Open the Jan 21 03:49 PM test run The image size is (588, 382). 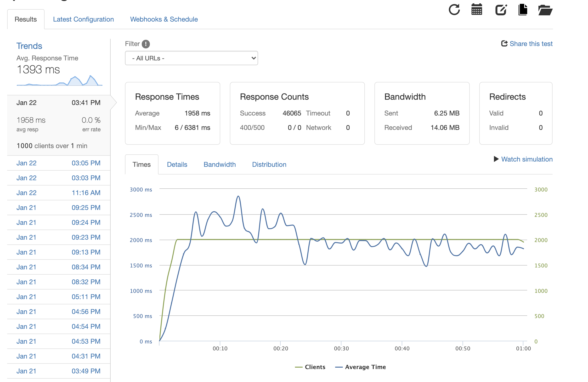point(59,371)
